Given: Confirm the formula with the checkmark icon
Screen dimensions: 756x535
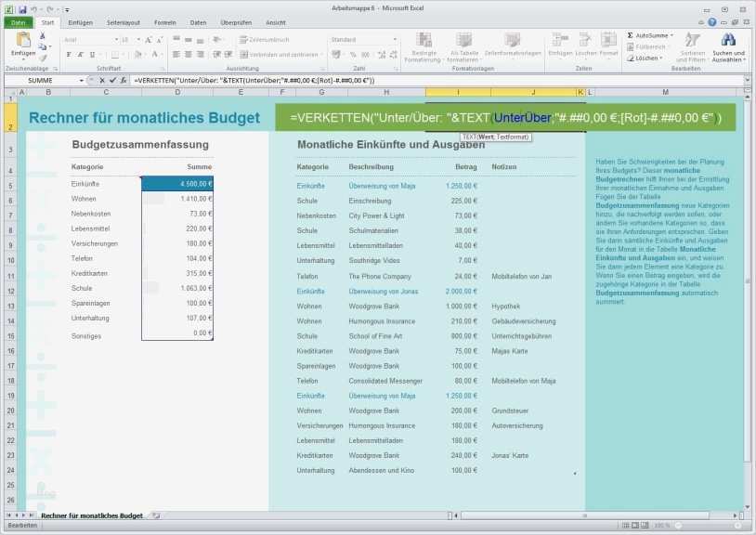Looking at the screenshot, I should coord(112,81).
